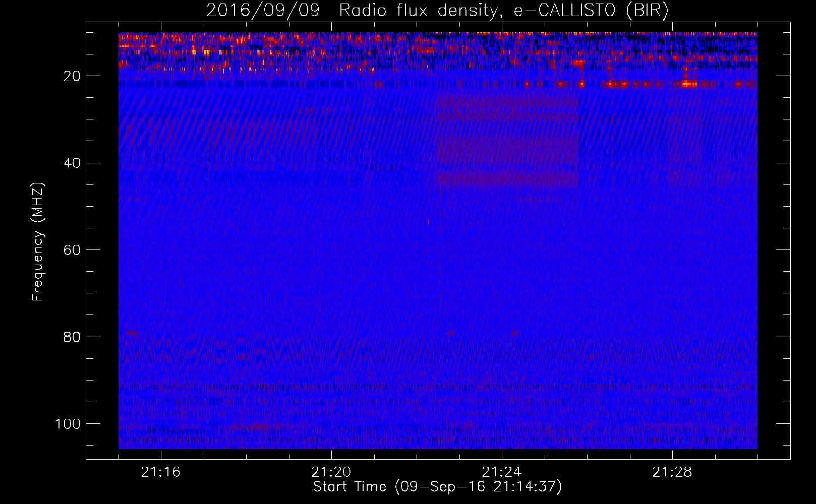The width and height of the screenshot is (816, 504).
Task: Click the 80 MHz frequency tick label
Action: click(x=72, y=337)
